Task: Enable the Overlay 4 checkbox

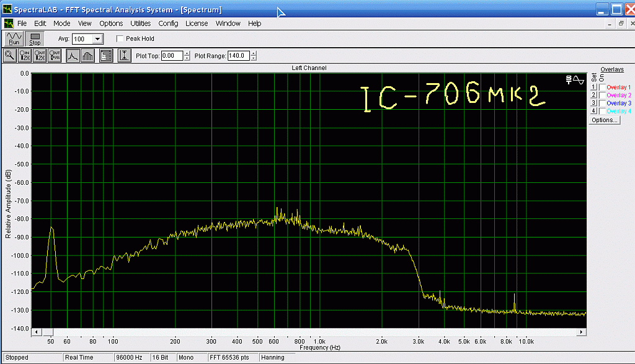Action: (x=603, y=111)
